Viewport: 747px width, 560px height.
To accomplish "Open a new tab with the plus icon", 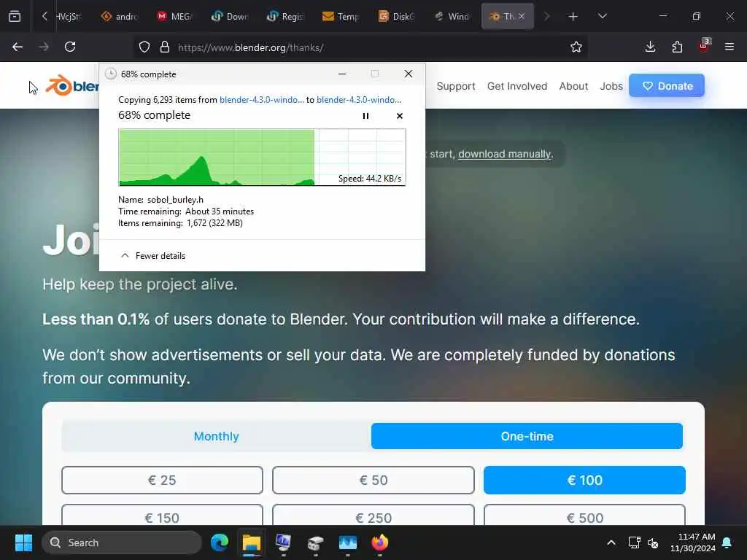I will (573, 17).
